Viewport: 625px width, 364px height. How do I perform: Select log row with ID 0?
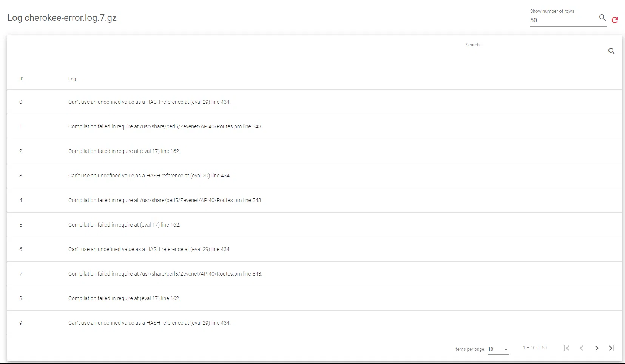click(x=149, y=102)
